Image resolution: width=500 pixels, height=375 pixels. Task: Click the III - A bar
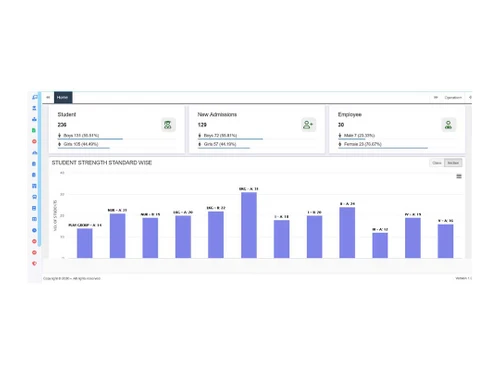[380, 245]
